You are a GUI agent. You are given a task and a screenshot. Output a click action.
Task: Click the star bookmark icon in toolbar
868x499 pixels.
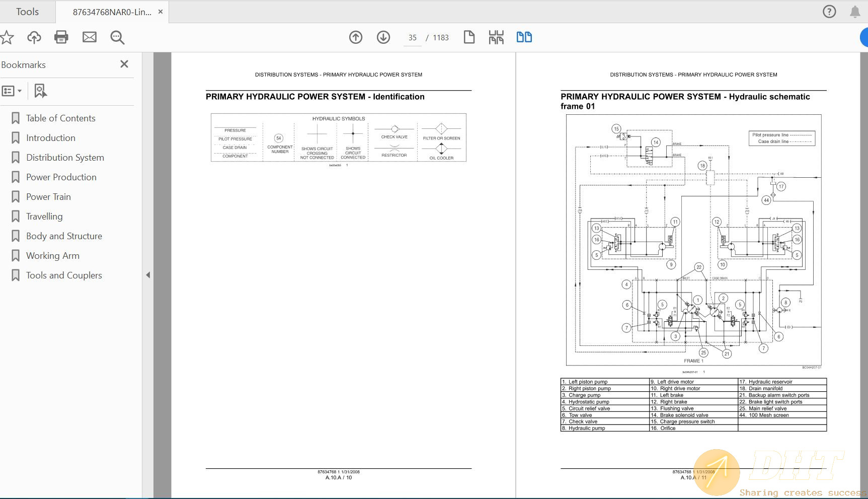(x=7, y=37)
